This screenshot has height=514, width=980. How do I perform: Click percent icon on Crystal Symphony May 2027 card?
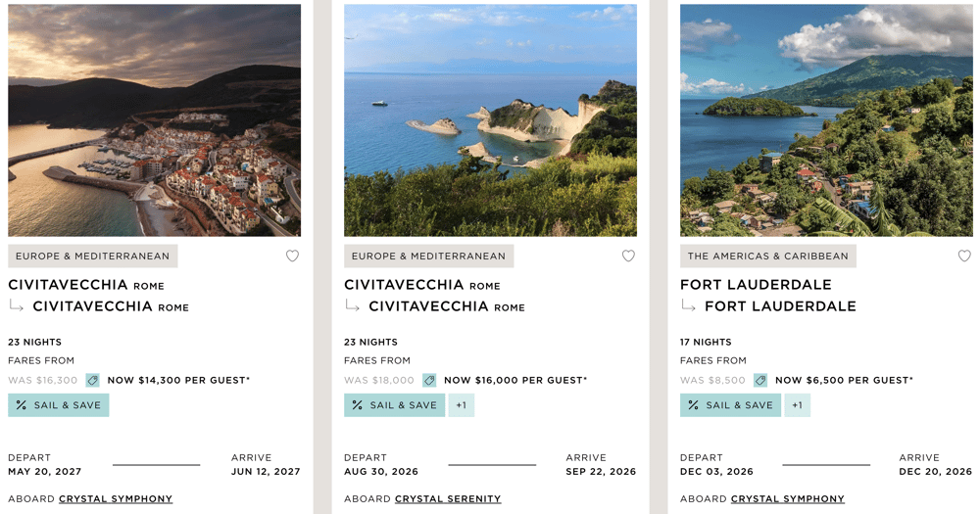click(22, 405)
